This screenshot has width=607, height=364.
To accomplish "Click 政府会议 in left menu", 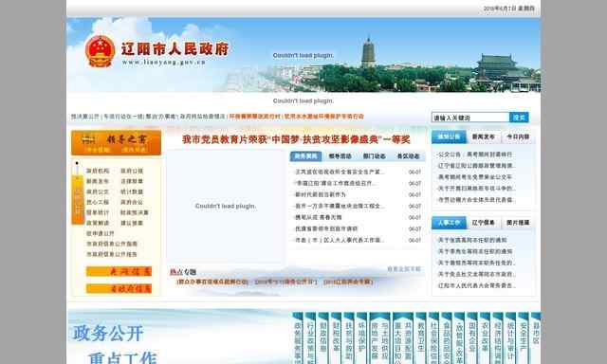I will [132, 202].
